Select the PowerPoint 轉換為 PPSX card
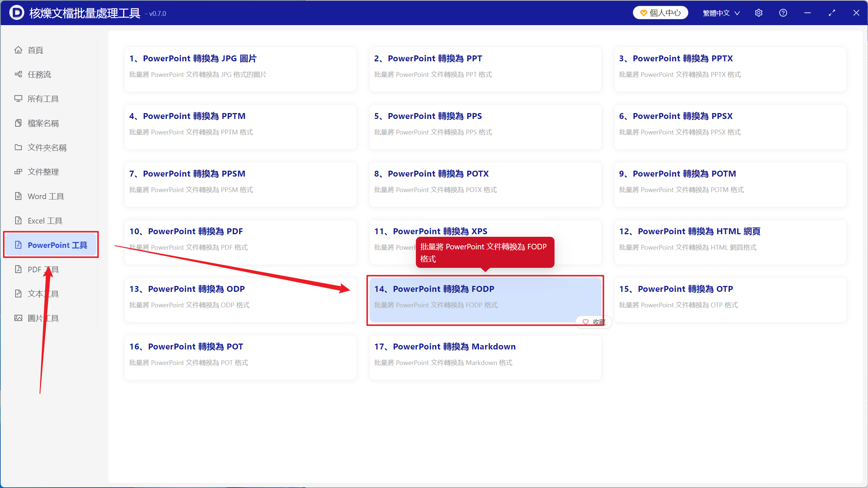The width and height of the screenshot is (868, 488). 730,127
